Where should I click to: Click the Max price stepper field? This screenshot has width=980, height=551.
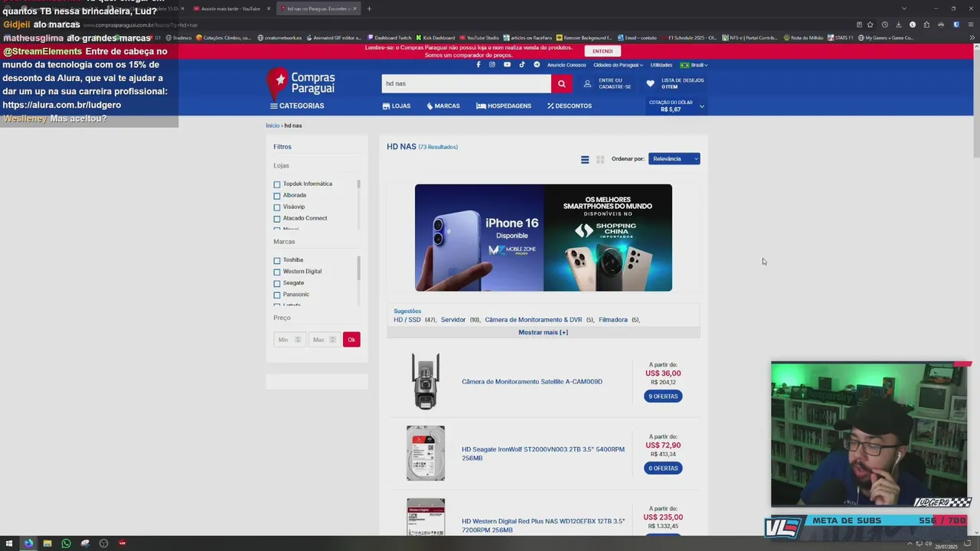pyautogui.click(x=324, y=340)
